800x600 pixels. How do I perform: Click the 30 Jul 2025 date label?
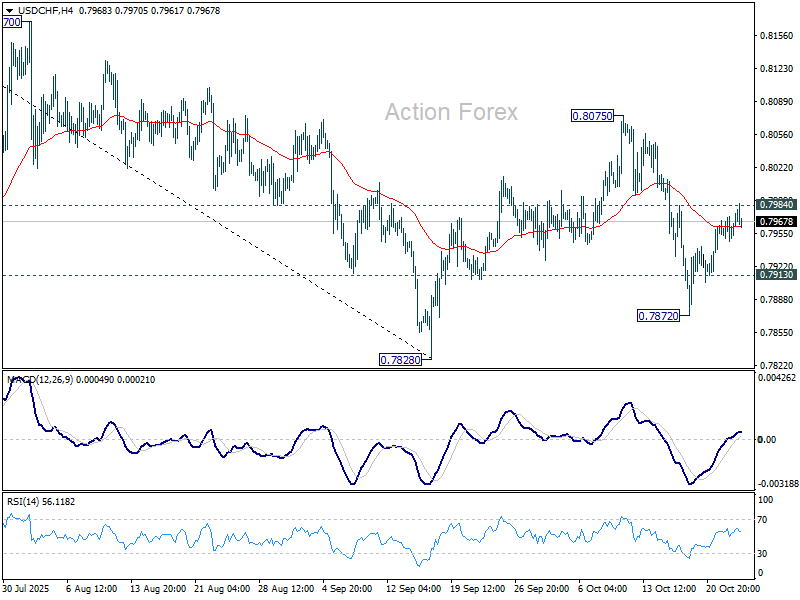(28, 590)
